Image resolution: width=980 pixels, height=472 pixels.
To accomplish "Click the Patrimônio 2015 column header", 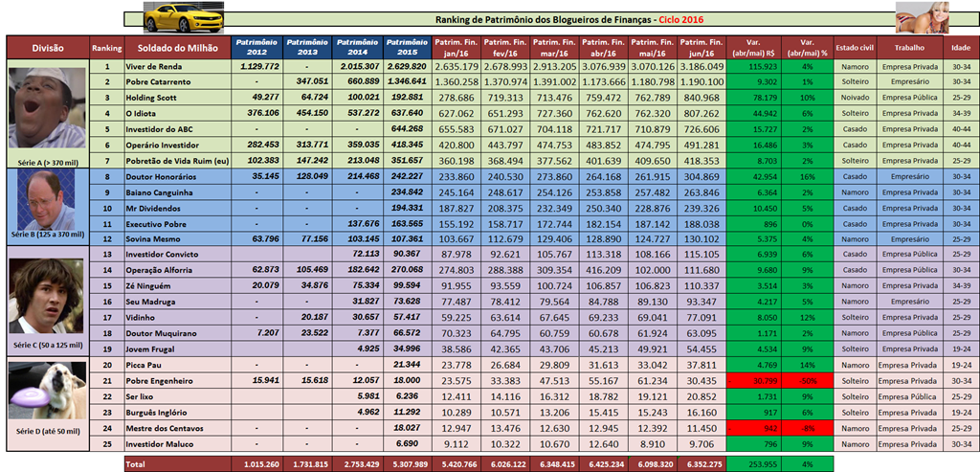I will tap(407, 47).
